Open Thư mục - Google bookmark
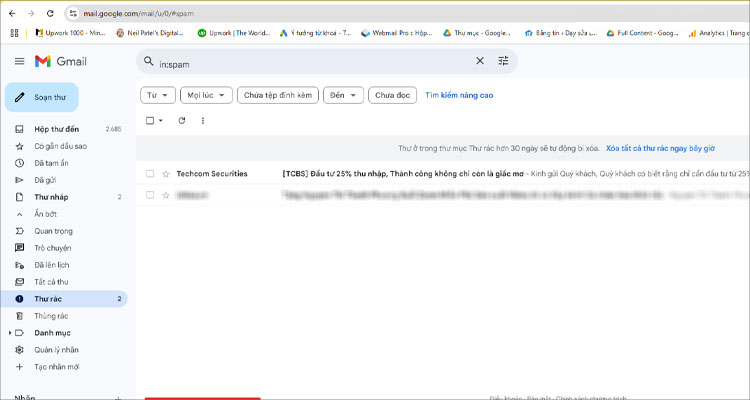 click(477, 33)
